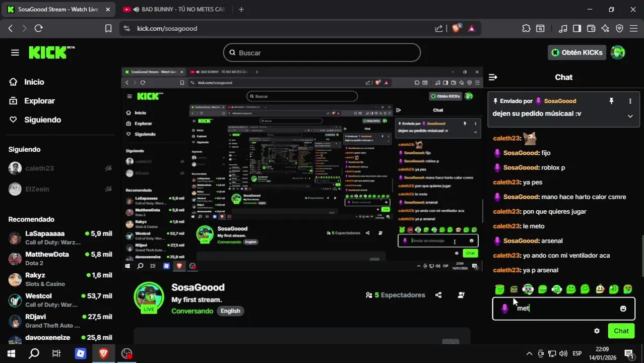The width and height of the screenshot is (644, 363).
Task: Open recommended channel LaSapaaaaa
Action: click(x=60, y=237)
